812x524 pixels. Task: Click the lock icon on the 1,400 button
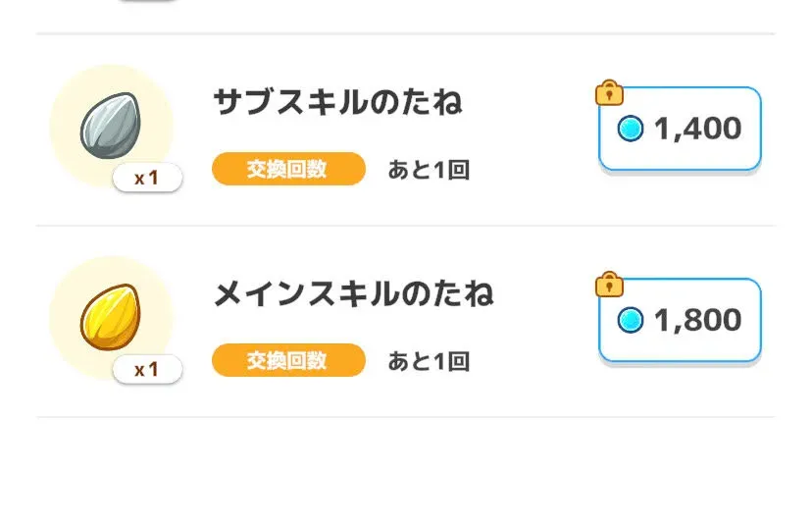(x=609, y=93)
